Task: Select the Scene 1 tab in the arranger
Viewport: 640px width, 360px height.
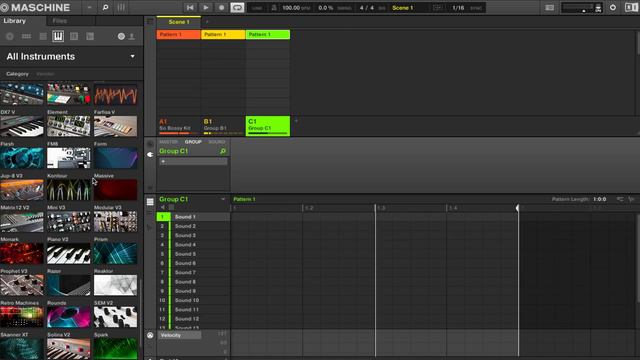Action: click(179, 22)
